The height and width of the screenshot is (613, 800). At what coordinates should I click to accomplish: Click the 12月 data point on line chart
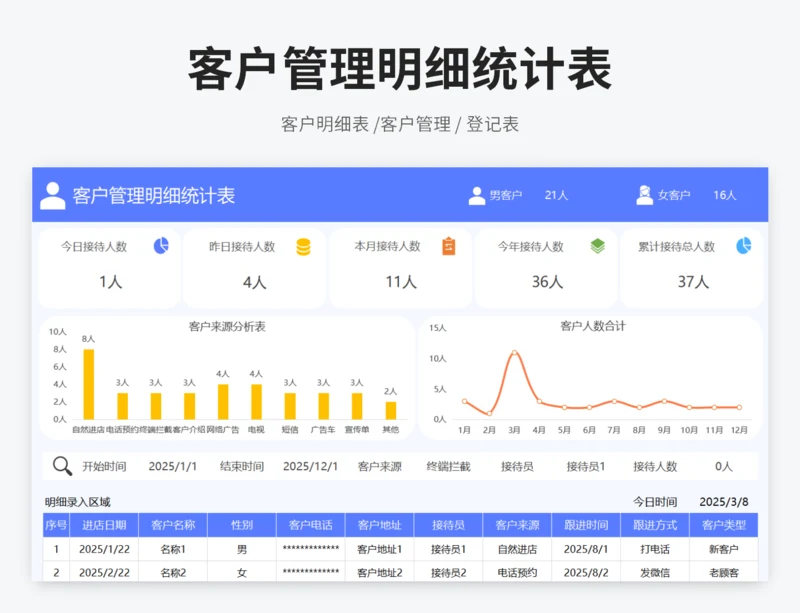pyautogui.click(x=739, y=407)
